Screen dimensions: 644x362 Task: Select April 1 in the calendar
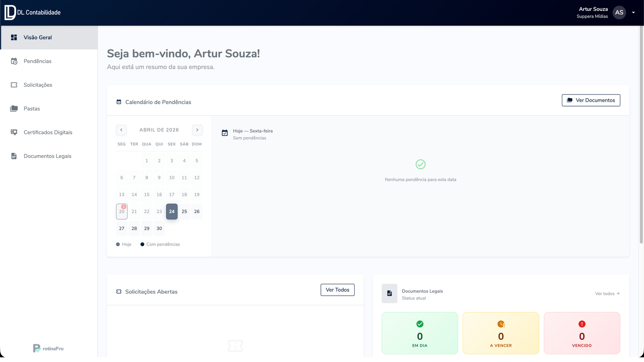tap(147, 161)
